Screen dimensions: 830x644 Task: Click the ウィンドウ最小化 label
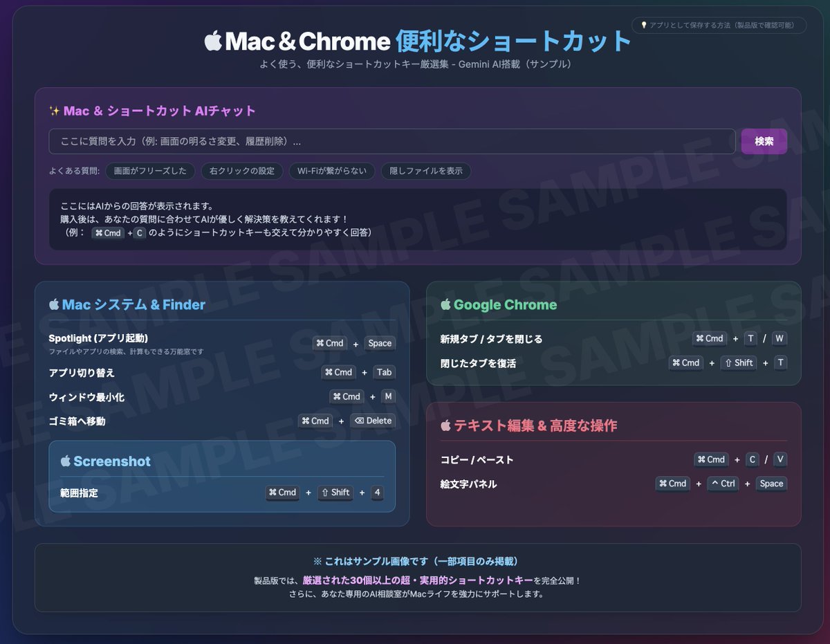[x=86, y=397]
